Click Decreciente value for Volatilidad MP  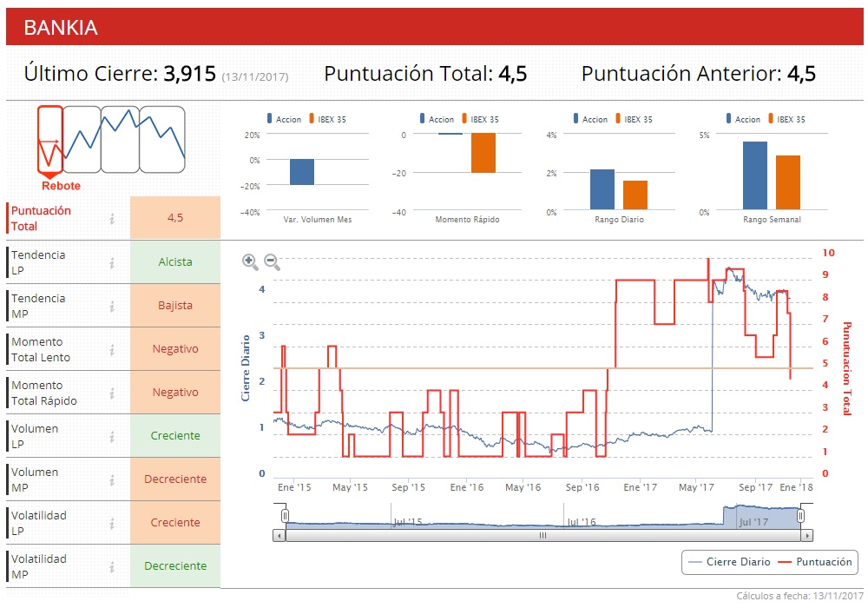[175, 566]
